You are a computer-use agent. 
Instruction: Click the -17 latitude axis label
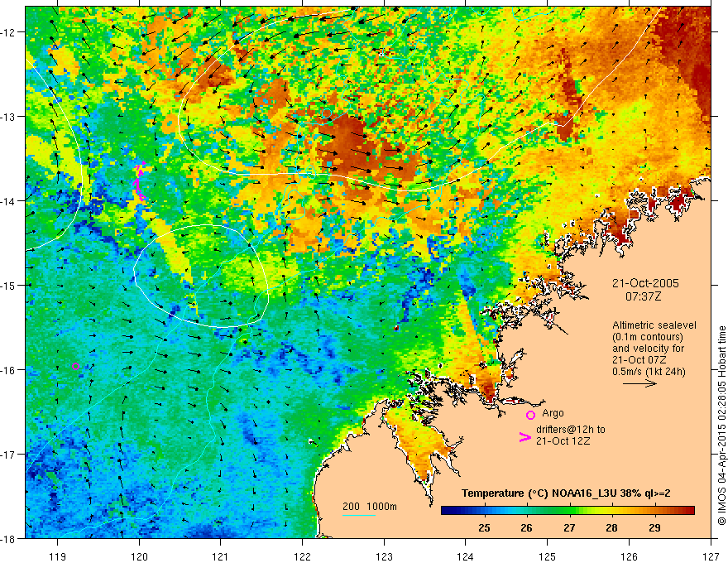pos(8,455)
